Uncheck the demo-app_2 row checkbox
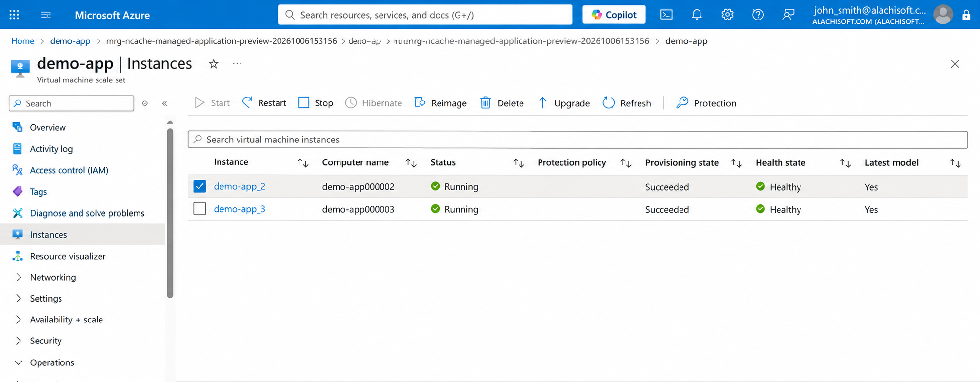Image resolution: width=980 pixels, height=382 pixels. tap(200, 186)
